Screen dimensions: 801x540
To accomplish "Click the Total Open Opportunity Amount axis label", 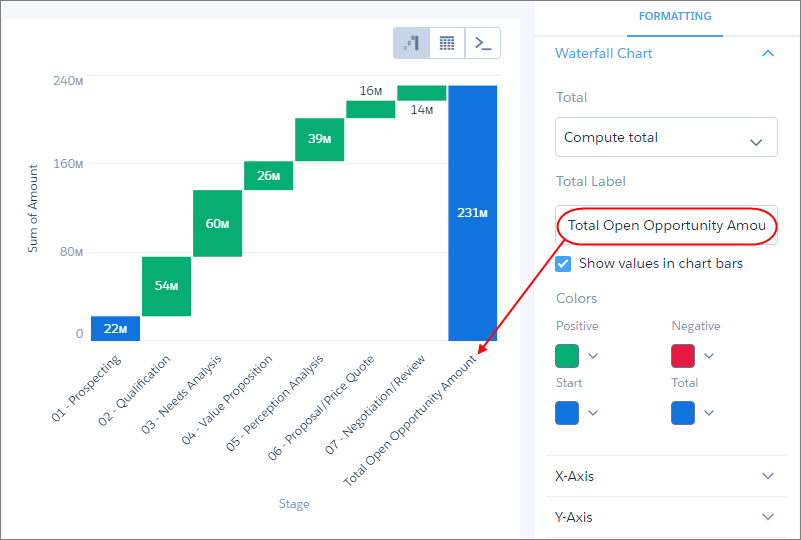I will point(410,420).
